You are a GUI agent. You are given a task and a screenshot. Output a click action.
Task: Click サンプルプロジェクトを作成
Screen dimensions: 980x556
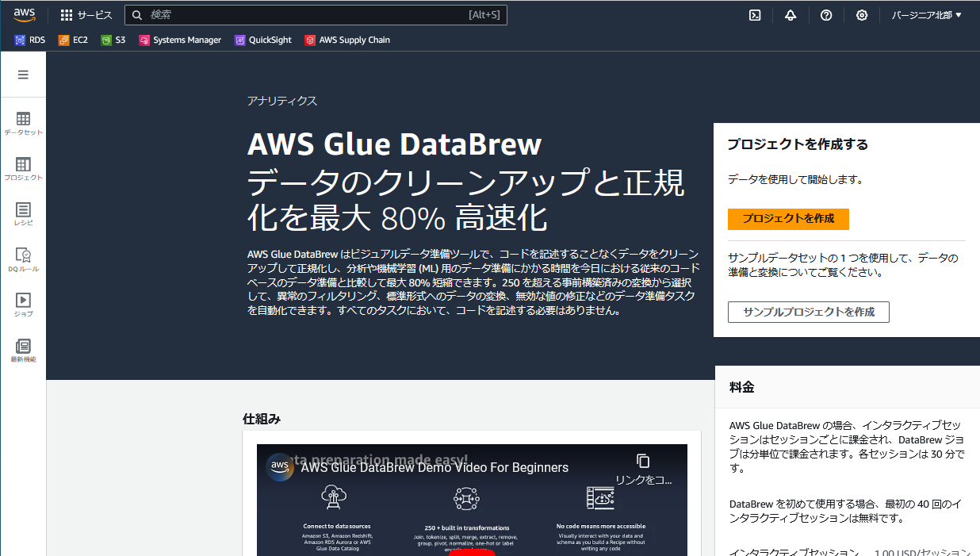808,312
